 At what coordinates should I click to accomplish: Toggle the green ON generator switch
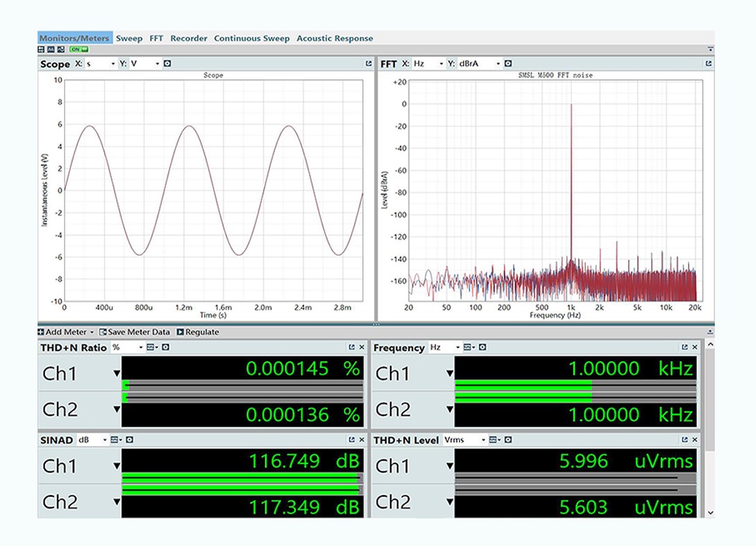79,49
